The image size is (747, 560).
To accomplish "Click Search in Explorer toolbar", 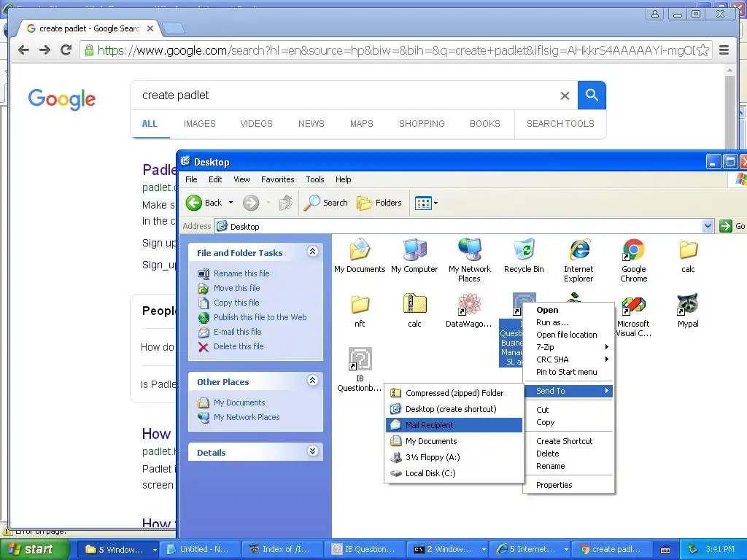I will [326, 203].
